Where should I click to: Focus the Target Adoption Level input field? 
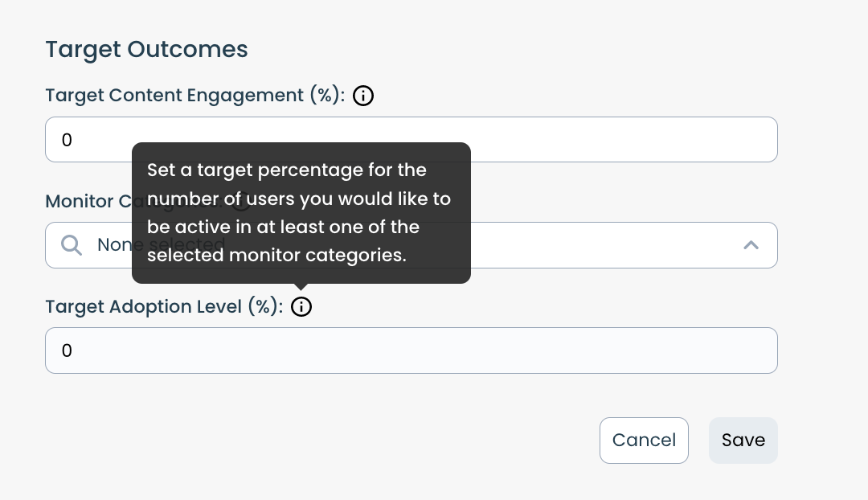coord(411,350)
